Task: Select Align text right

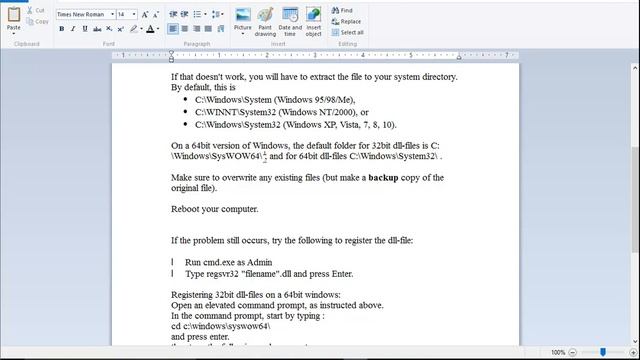Action: [x=197, y=29]
